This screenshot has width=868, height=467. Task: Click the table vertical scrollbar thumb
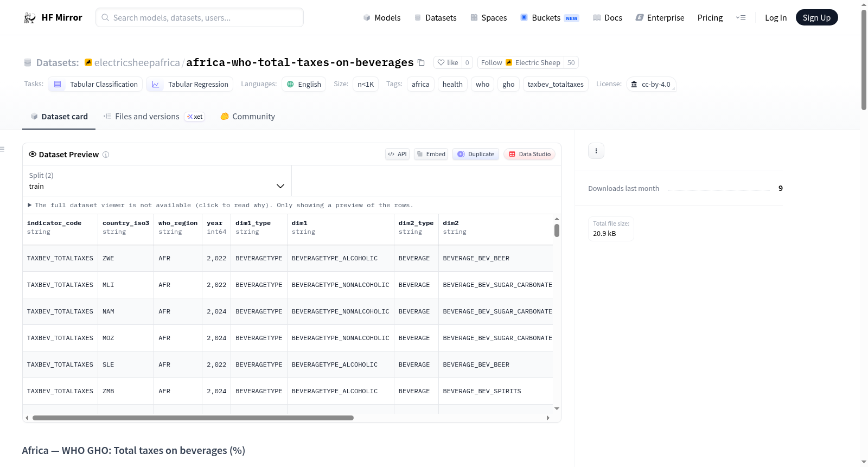(x=557, y=231)
